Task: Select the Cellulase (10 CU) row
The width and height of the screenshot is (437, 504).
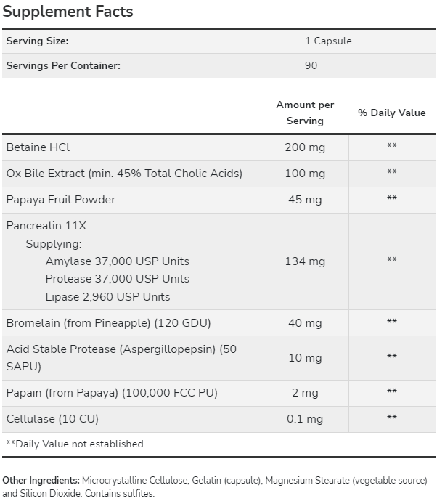Action: 218,419
